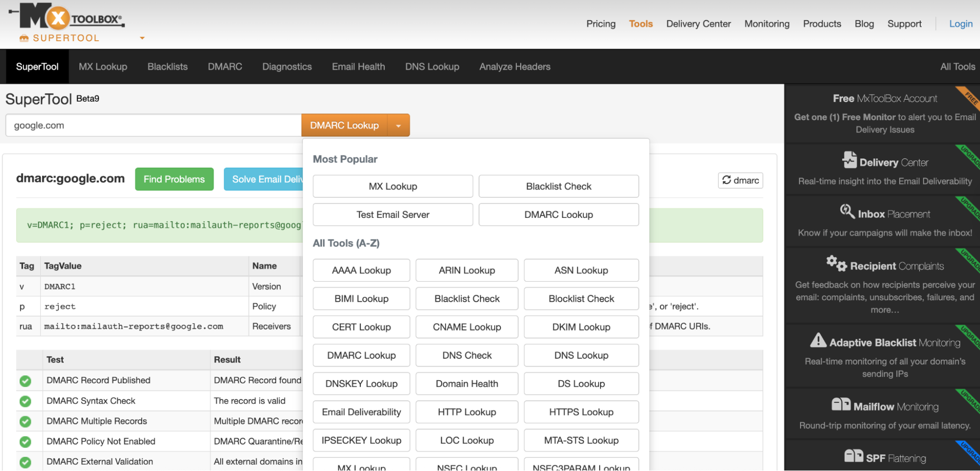Open the DMARC Lookup dropdown arrow
This screenshot has width=980, height=471.
(x=398, y=125)
